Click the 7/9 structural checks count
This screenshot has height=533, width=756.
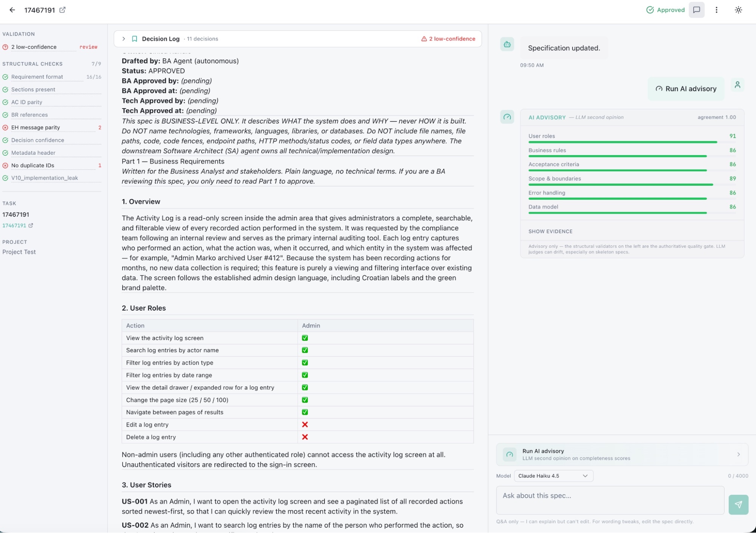(x=96, y=64)
